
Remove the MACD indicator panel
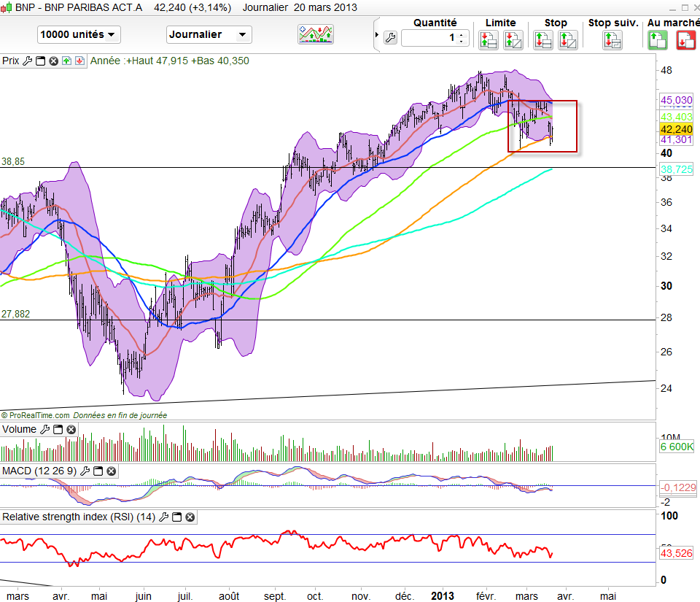112,471
